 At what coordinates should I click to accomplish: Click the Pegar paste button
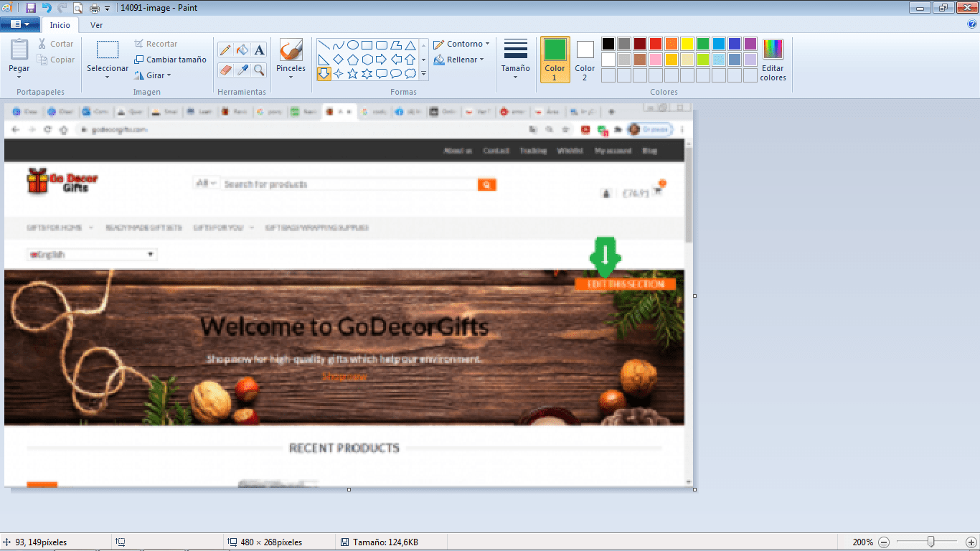(19, 50)
